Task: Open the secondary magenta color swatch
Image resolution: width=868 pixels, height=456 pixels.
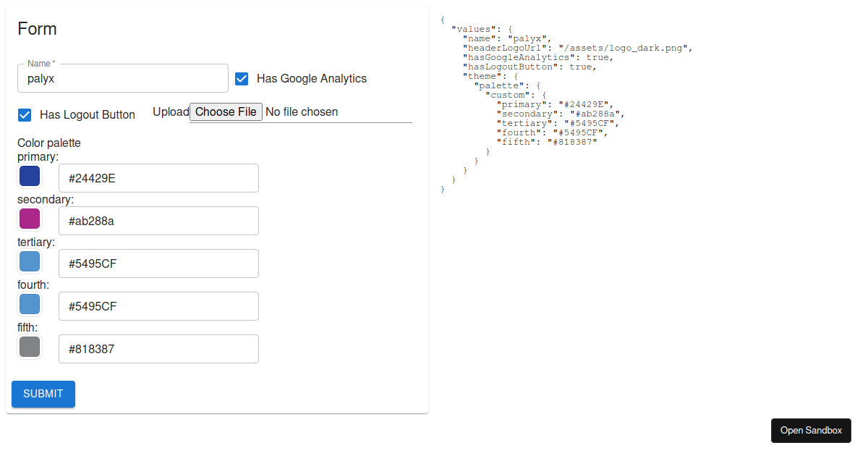Action: click(x=30, y=219)
